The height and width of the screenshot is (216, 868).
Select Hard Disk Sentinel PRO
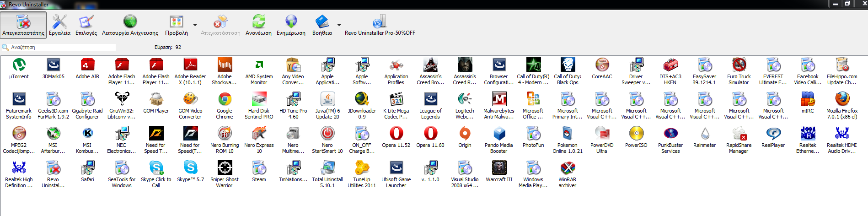point(259,99)
